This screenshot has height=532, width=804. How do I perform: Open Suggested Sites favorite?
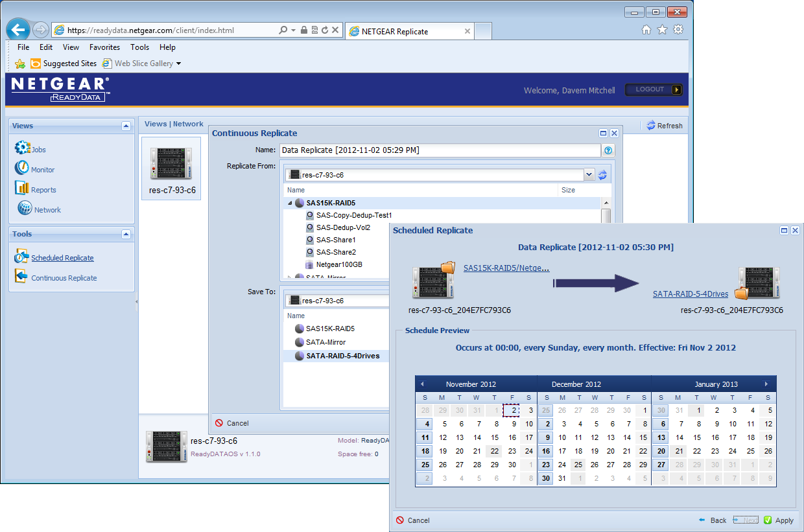[x=64, y=64]
